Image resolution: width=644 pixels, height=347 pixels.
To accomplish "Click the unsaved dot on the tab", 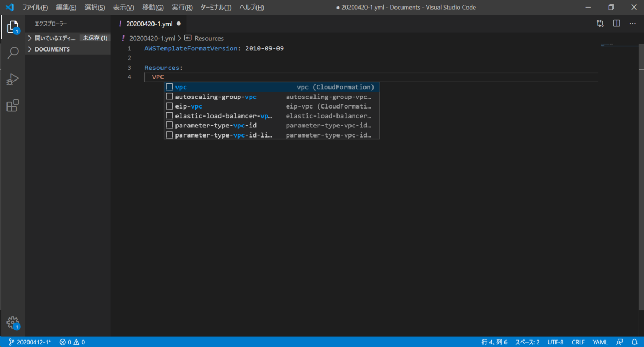I will pyautogui.click(x=179, y=24).
